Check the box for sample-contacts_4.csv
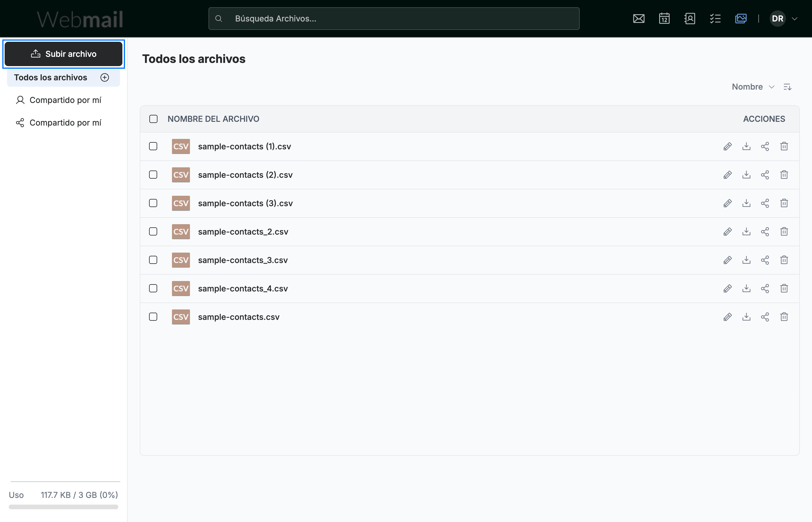 [x=153, y=289]
